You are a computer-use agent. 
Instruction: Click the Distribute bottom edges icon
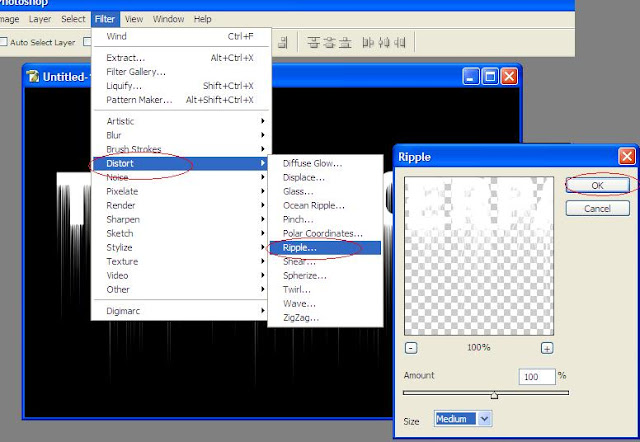pyautogui.click(x=345, y=42)
